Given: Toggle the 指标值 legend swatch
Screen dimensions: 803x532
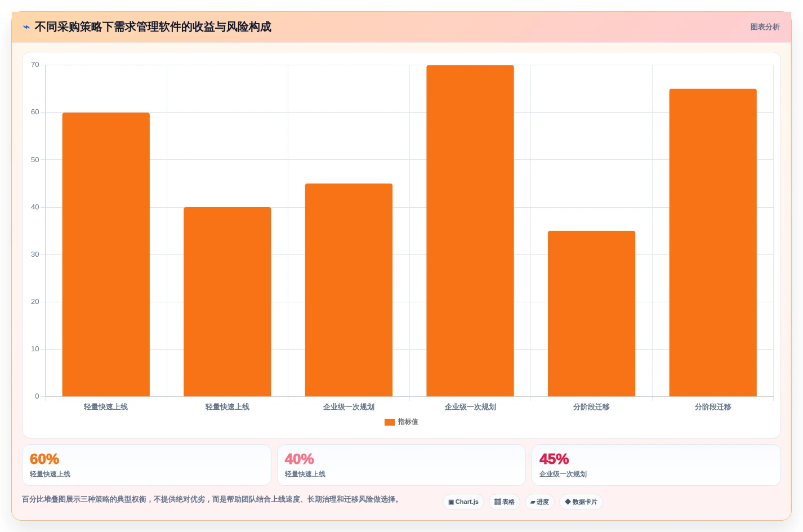Looking at the screenshot, I should (390, 422).
